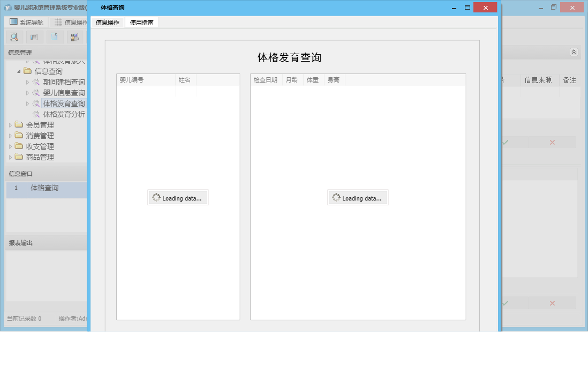Click the Loading data progress indicator
The width and height of the screenshot is (588, 378).
pos(178,197)
